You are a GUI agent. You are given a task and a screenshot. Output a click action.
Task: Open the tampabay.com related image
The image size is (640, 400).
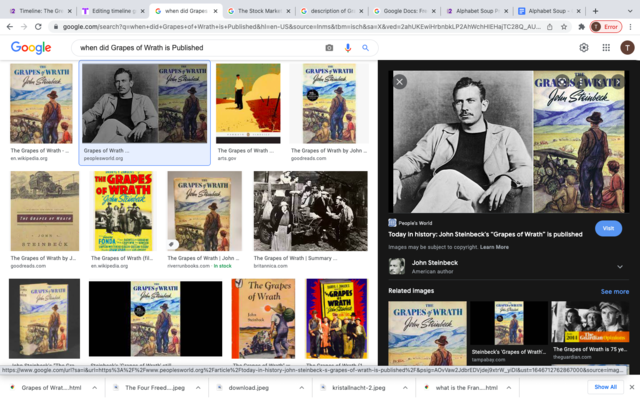509,323
